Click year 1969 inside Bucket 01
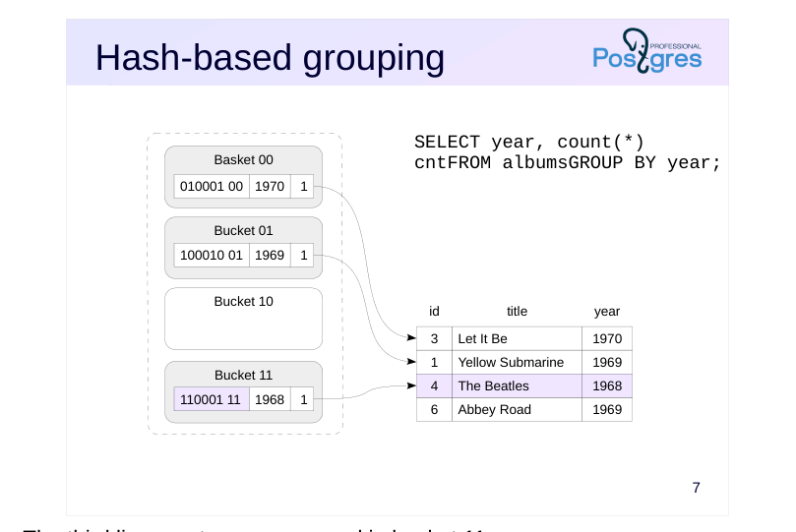Viewport: 796px width, 532px height. [270, 255]
